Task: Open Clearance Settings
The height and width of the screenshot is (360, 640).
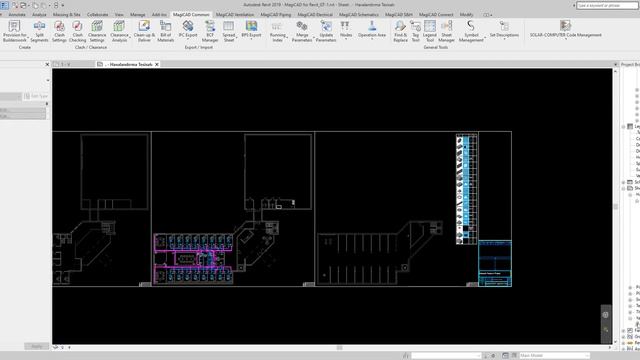Action: pos(97,31)
